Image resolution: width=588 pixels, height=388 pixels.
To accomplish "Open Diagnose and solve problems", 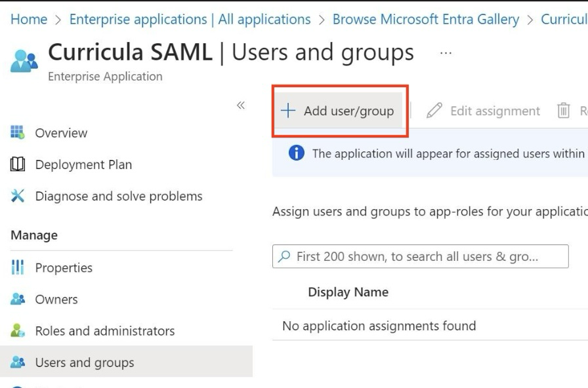I will click(119, 196).
